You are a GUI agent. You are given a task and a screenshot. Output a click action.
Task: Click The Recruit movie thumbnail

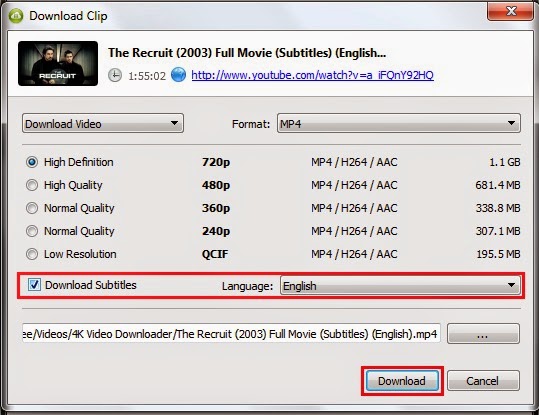coord(58,63)
